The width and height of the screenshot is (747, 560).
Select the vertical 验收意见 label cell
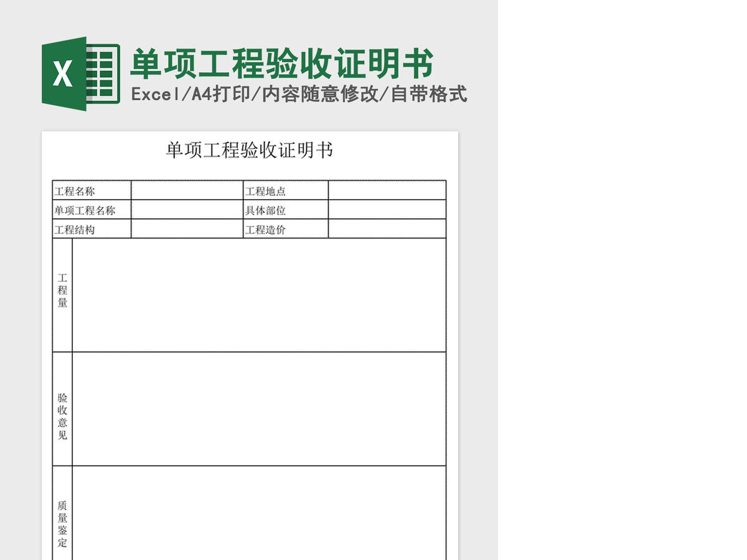pos(62,409)
